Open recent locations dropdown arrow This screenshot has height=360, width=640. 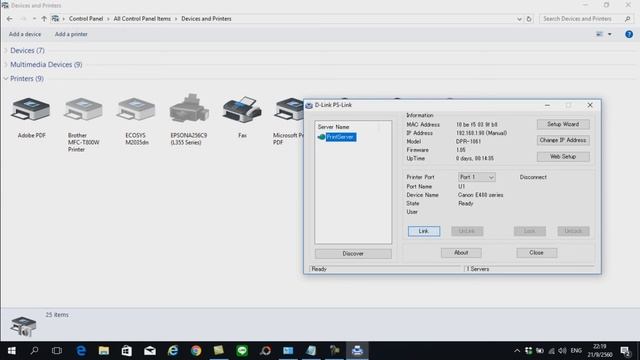pos(34,19)
